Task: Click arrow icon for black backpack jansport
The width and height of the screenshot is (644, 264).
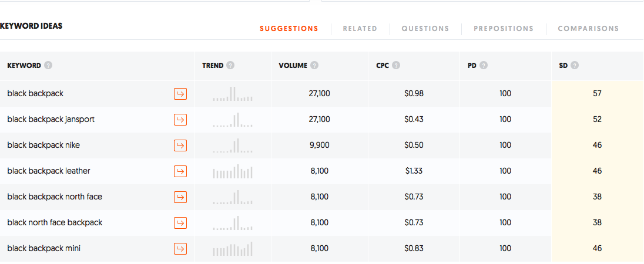Action: (x=180, y=120)
